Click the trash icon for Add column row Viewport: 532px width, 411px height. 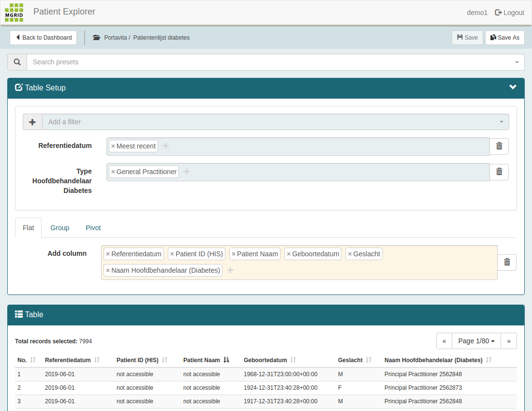[507, 262]
